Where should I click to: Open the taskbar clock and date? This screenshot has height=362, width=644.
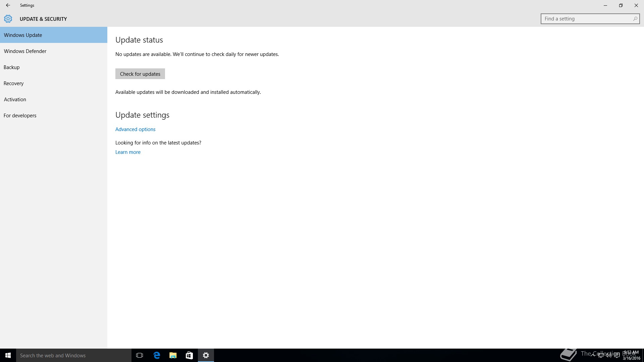[632, 355]
